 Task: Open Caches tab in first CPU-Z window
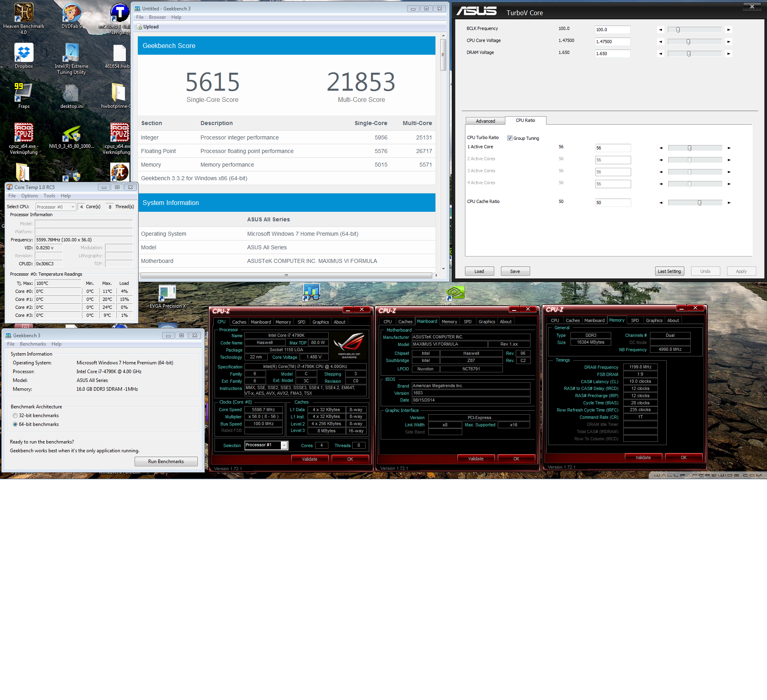[x=239, y=322]
